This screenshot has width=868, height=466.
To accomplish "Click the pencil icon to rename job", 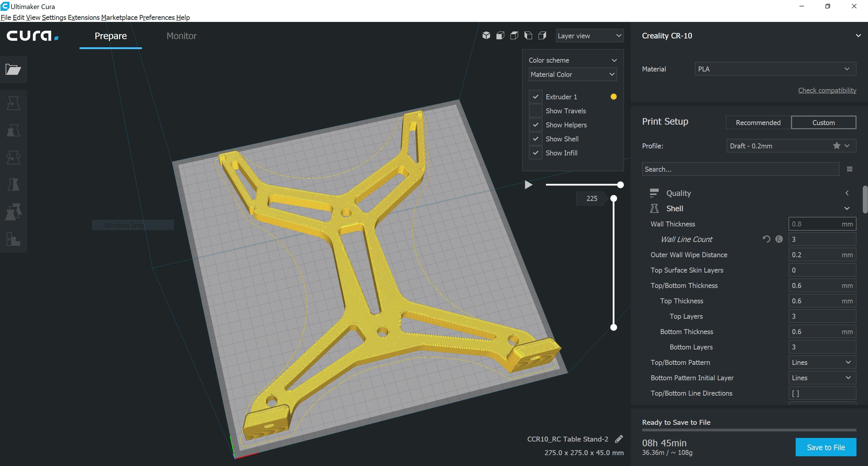I will [619, 439].
